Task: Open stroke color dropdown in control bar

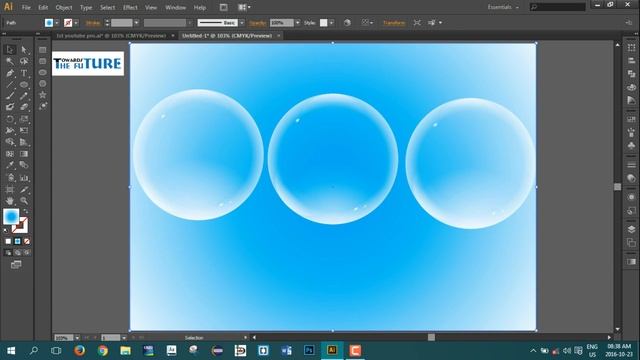Action: click(76, 23)
